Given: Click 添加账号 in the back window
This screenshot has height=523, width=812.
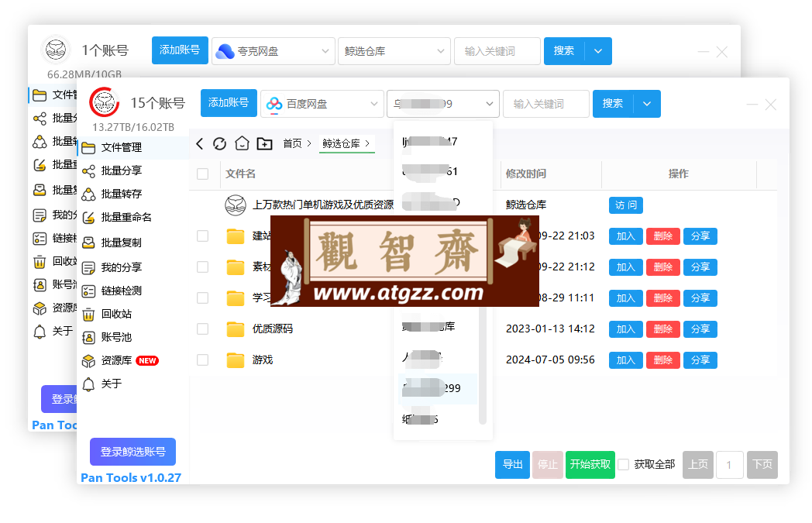Looking at the screenshot, I should point(180,50).
